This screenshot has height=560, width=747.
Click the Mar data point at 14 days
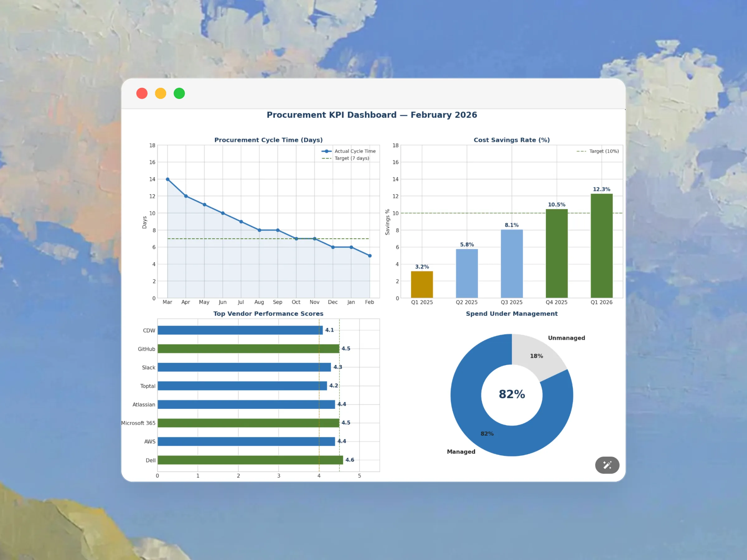pos(167,179)
